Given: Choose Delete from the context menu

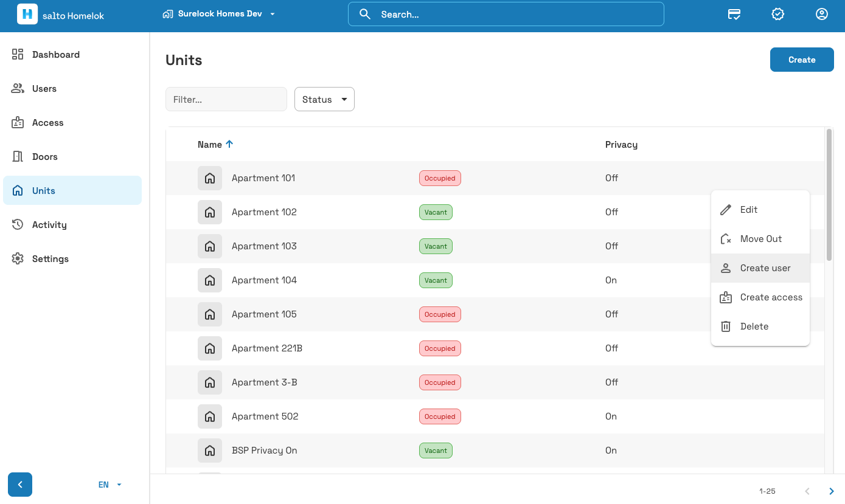Looking at the screenshot, I should 760,326.
